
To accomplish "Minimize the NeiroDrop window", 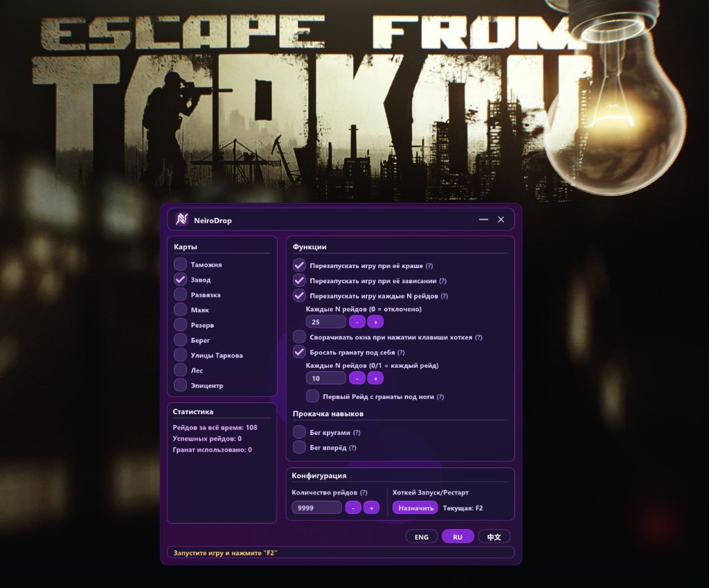I will tap(483, 220).
